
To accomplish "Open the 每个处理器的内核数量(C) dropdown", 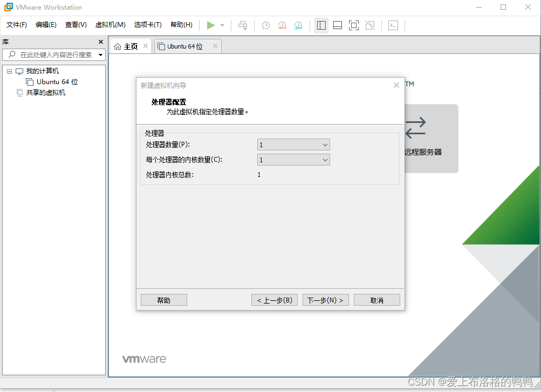I will point(293,160).
